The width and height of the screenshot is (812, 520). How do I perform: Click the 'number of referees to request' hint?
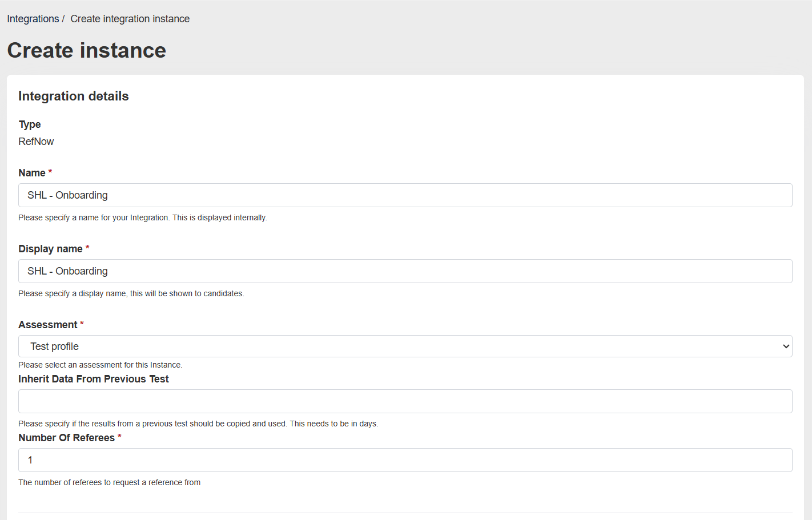[x=110, y=482]
